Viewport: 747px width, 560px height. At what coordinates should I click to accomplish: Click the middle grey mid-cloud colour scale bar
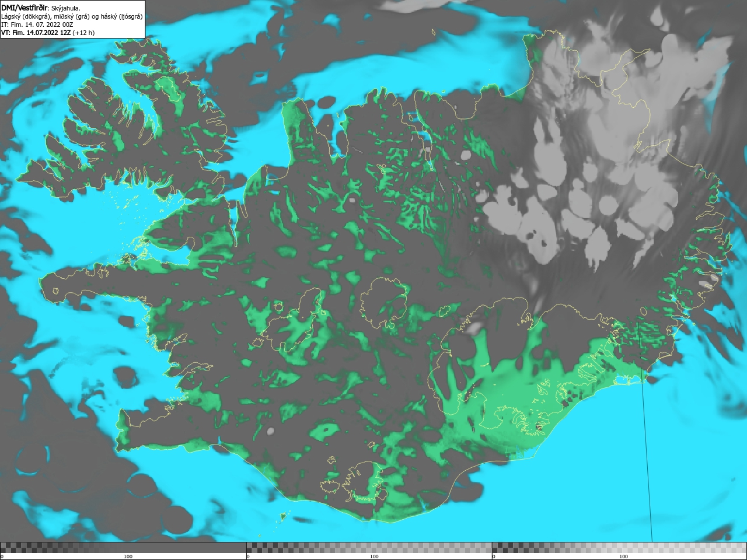pos(369,548)
